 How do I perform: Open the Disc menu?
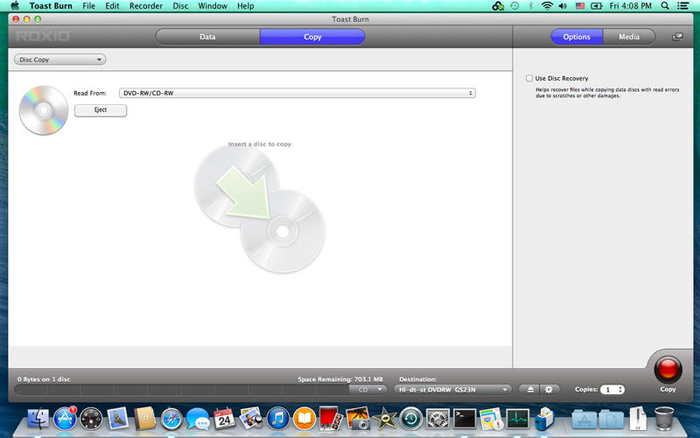180,6
